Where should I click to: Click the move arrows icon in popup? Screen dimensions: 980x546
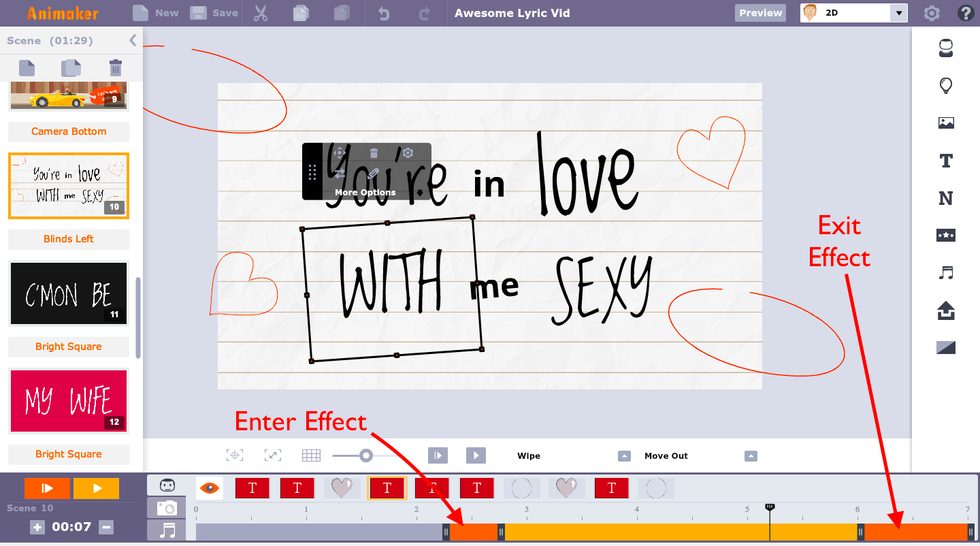pos(340,153)
